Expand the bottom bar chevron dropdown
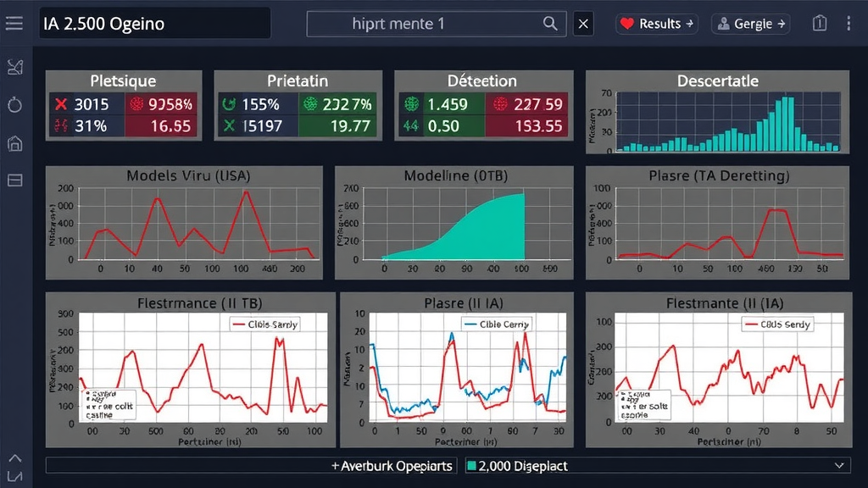Screen dimensions: 868x488 coord(840,465)
